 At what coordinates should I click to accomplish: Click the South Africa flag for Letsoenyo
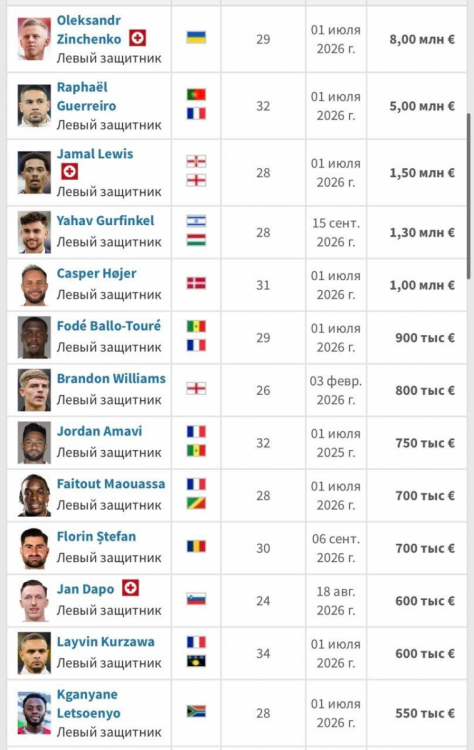pyautogui.click(x=196, y=711)
